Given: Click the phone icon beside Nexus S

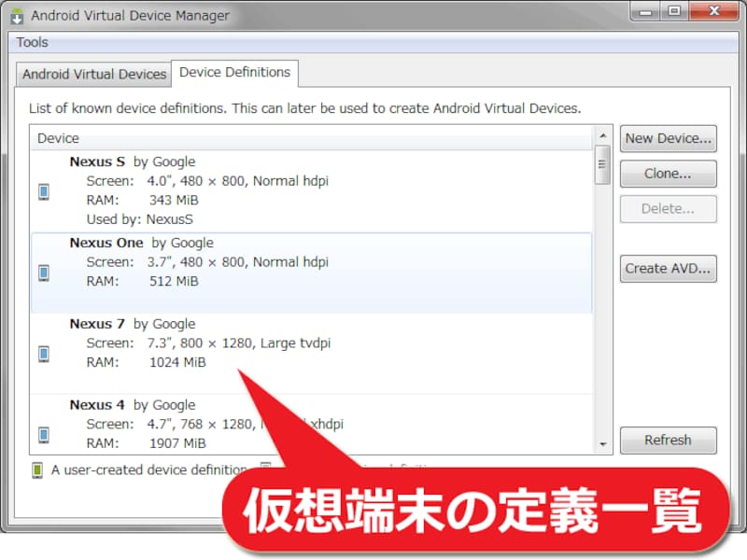Looking at the screenshot, I should click(x=43, y=191).
